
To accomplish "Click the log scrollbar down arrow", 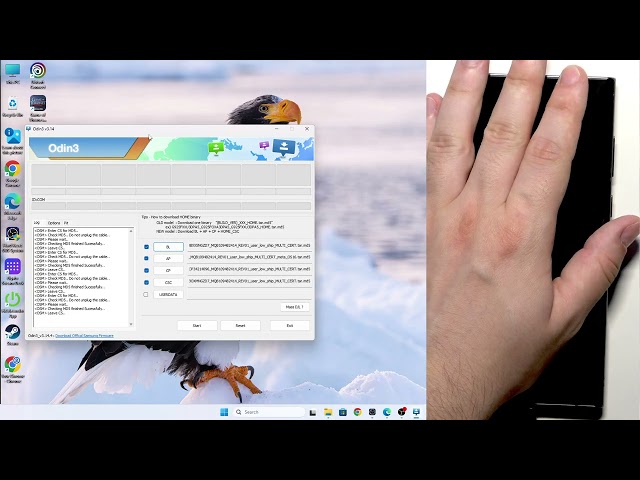I will [x=131, y=324].
